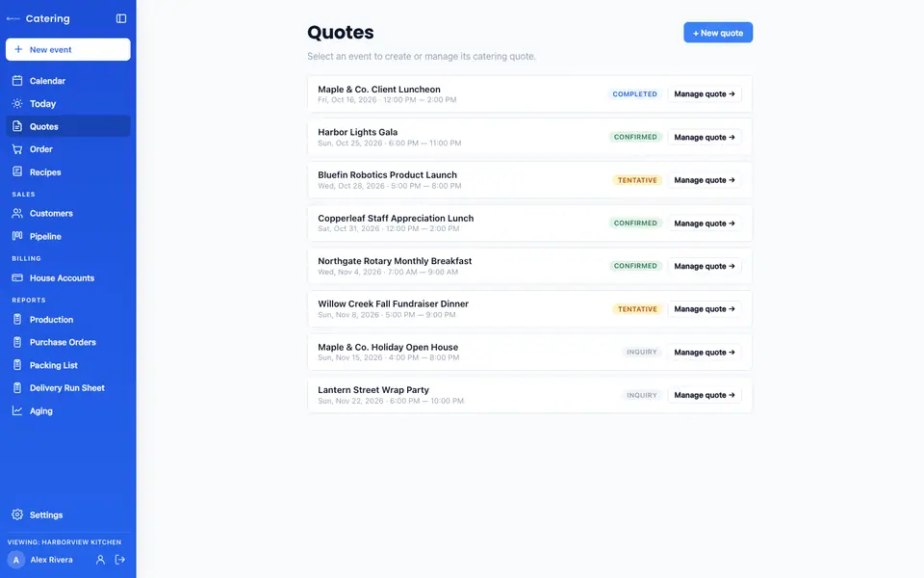Open Purchase Orders report
924x578 pixels.
click(68, 342)
